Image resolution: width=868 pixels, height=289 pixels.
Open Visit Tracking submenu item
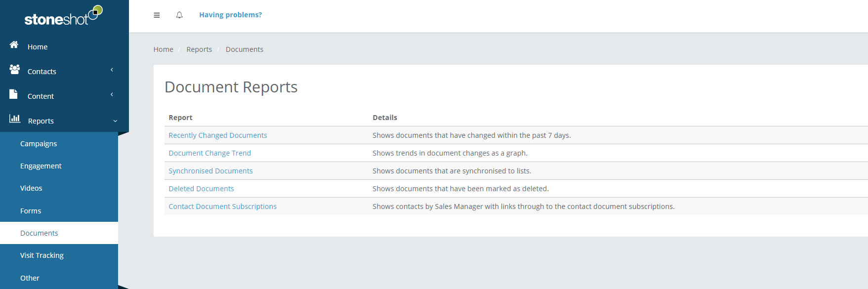(42, 255)
